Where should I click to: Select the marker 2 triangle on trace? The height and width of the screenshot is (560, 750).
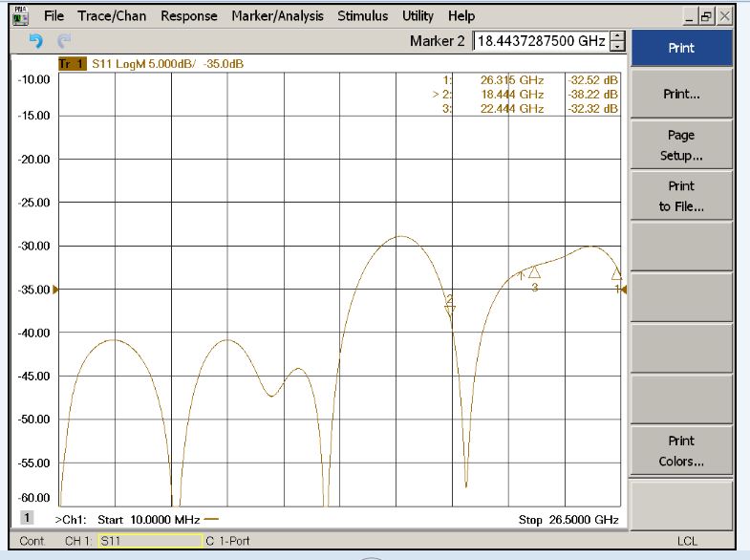tap(450, 310)
